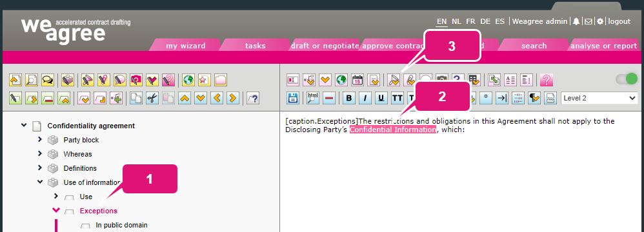Click the globe icon in editor toolbar
The height and width of the screenshot is (232, 644).
point(341,80)
